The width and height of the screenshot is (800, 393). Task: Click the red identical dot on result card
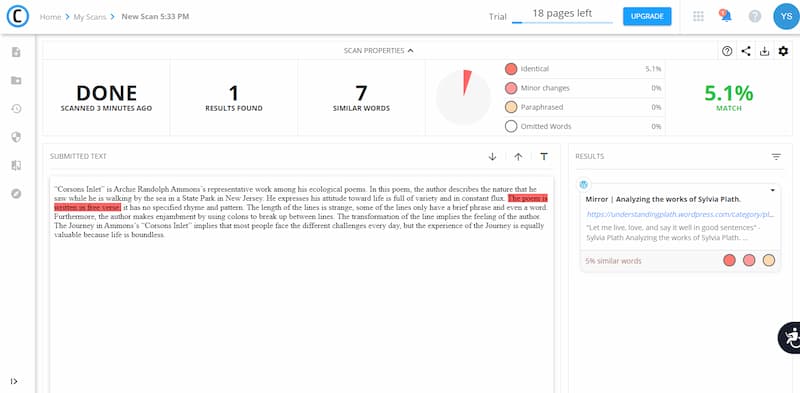pos(730,260)
